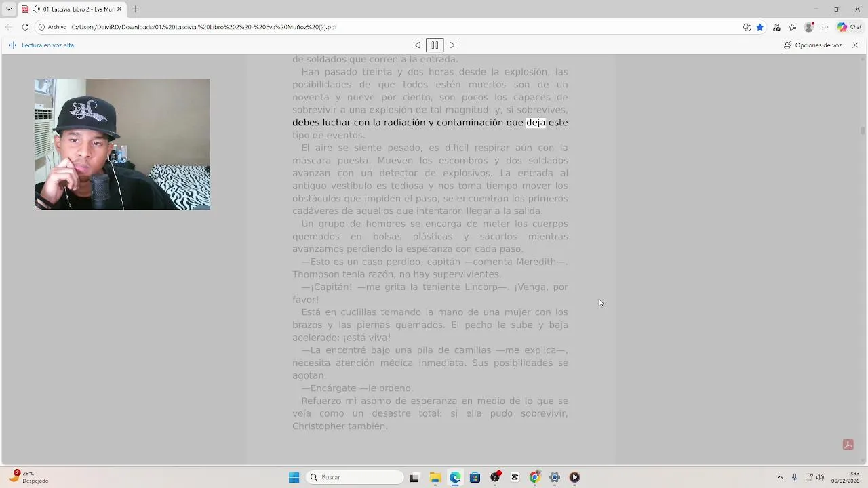Click the text 'tipo de eventos.'

coord(328,136)
